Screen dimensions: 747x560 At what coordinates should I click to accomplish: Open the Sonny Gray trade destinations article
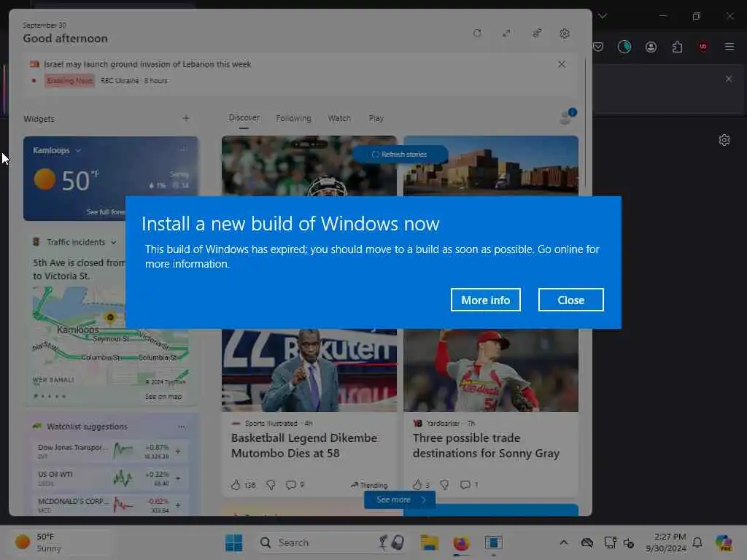click(486, 446)
